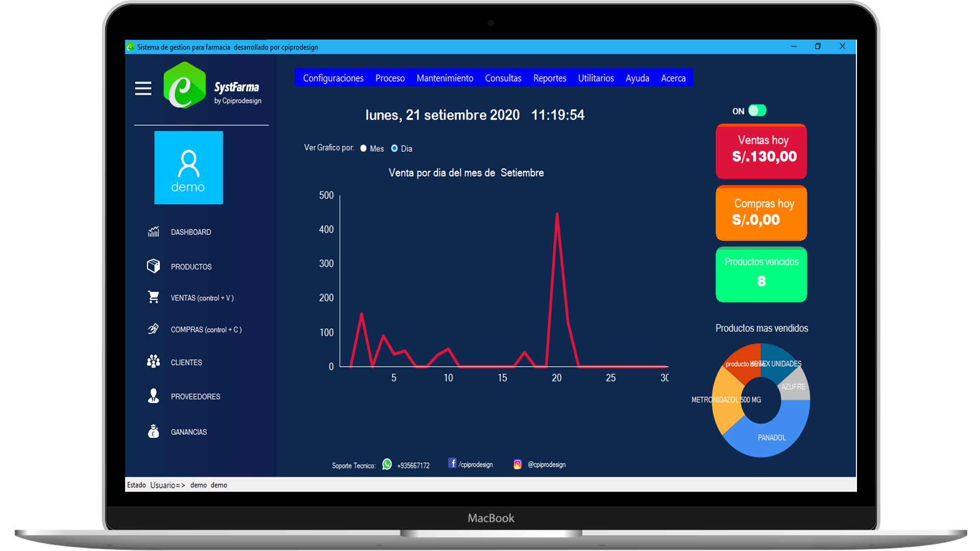Image resolution: width=980 pixels, height=551 pixels.
Task: Click the WhatsApp support icon
Action: tap(387, 464)
